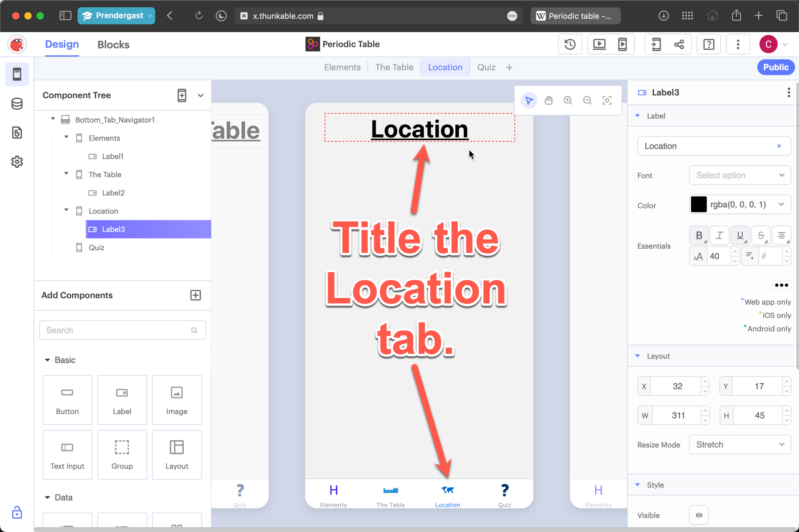Click the version history clock icon

pos(570,44)
